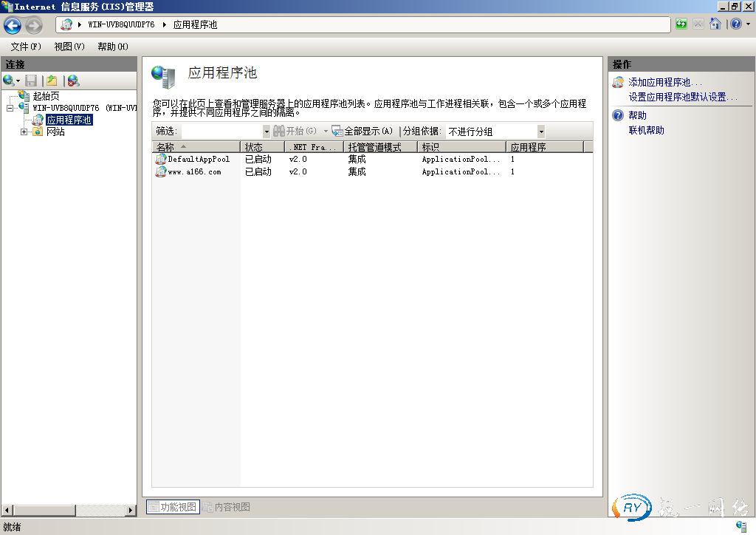
Task: Open the 分组依据 grouping dropdown
Action: click(540, 132)
